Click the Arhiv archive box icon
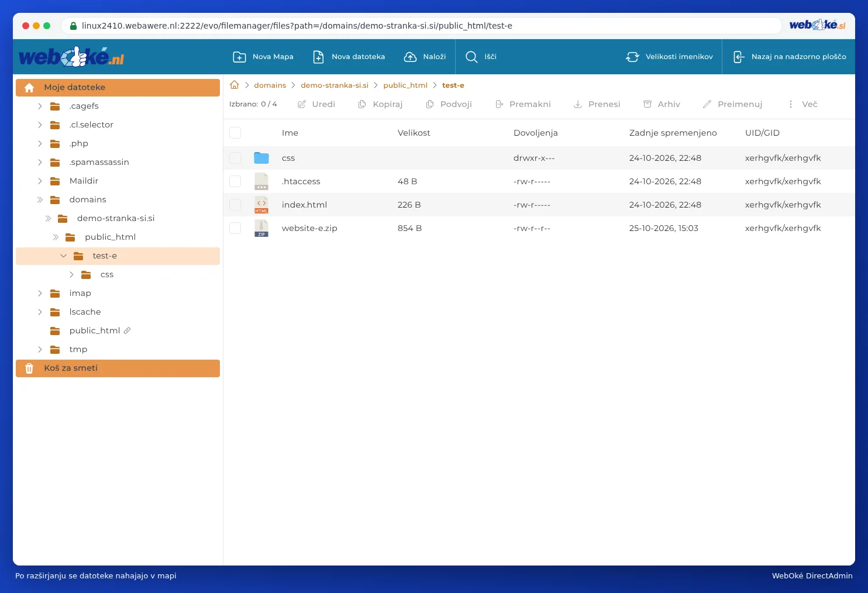Screen dimensions: 868x593 click(x=647, y=104)
